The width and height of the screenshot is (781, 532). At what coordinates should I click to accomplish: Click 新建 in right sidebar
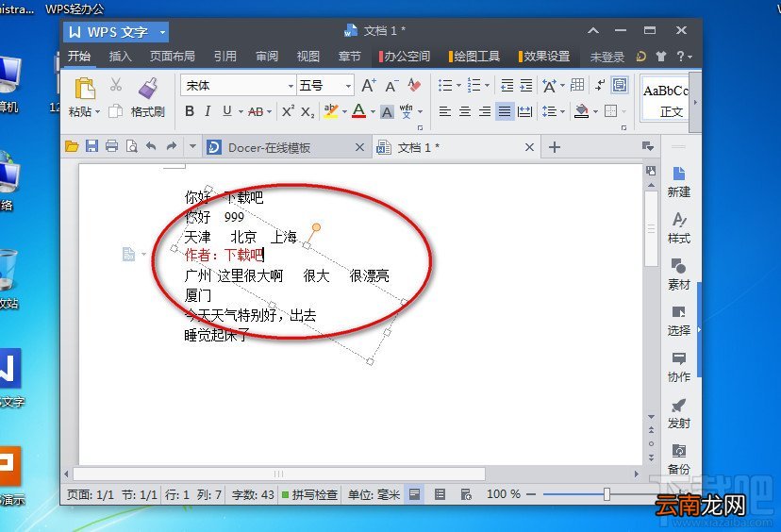678,182
